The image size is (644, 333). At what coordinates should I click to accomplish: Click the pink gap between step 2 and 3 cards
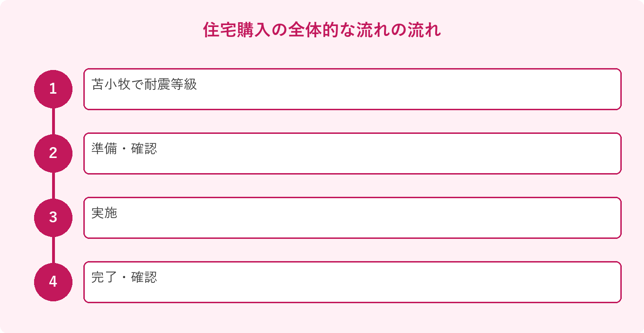click(352, 186)
